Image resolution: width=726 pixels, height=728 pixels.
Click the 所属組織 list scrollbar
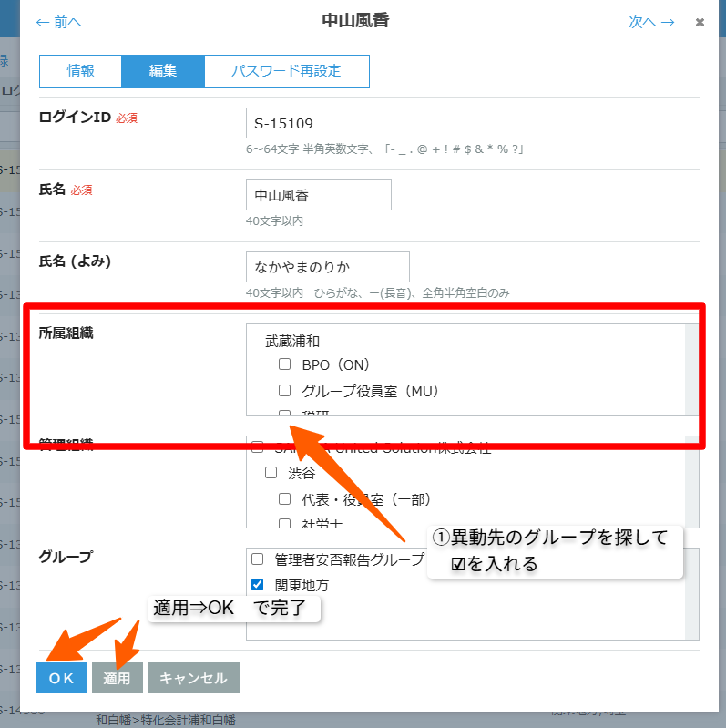pos(691,369)
